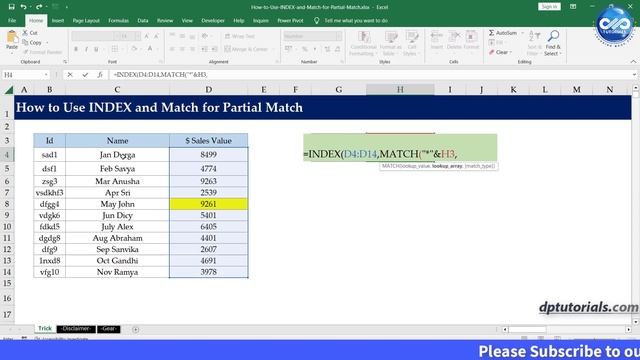This screenshot has height=360, width=640.
Task: Click the vertical scrollbar up arrow
Action: click(x=636, y=88)
